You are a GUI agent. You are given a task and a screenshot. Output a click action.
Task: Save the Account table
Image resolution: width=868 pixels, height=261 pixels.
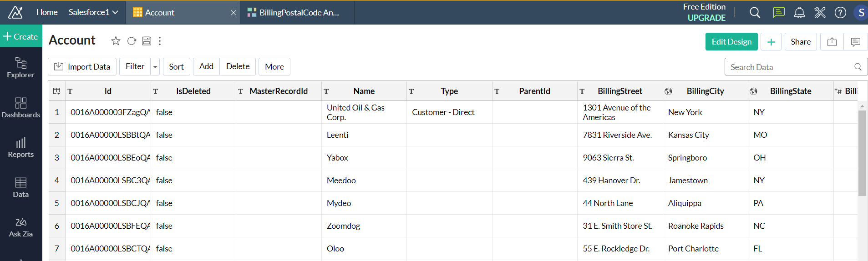point(147,41)
